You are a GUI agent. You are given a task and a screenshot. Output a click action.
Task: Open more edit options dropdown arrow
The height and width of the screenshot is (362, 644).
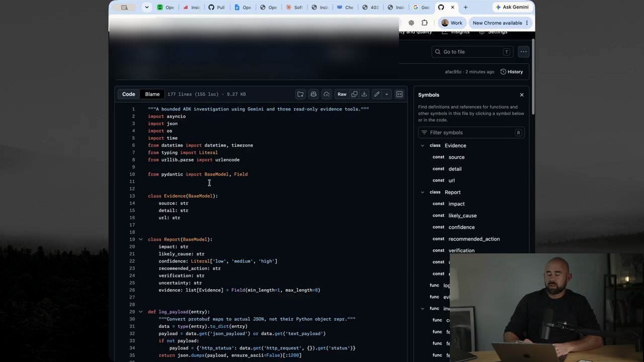point(386,94)
